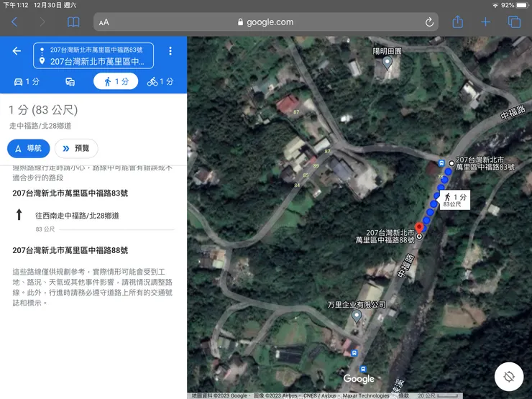
Task: Click the 條款 terms link in the map footer
Action: [x=404, y=395]
